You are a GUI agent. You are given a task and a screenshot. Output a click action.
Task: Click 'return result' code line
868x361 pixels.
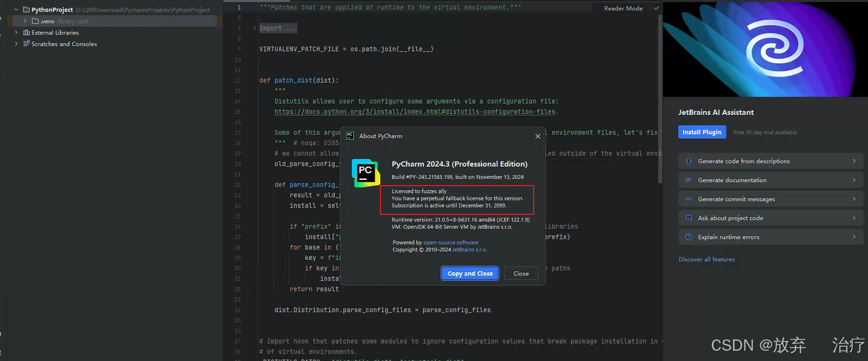point(314,289)
